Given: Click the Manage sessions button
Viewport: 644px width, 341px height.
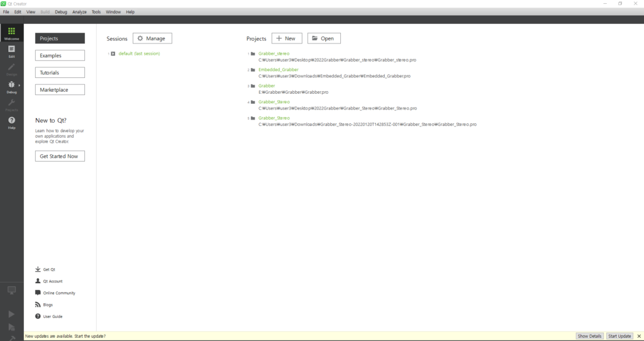Looking at the screenshot, I should (x=152, y=38).
